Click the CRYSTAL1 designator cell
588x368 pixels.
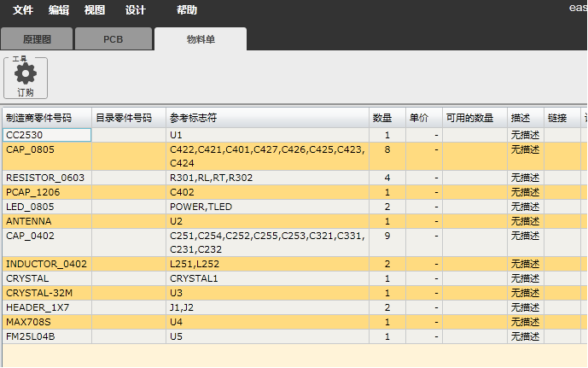[267, 278]
